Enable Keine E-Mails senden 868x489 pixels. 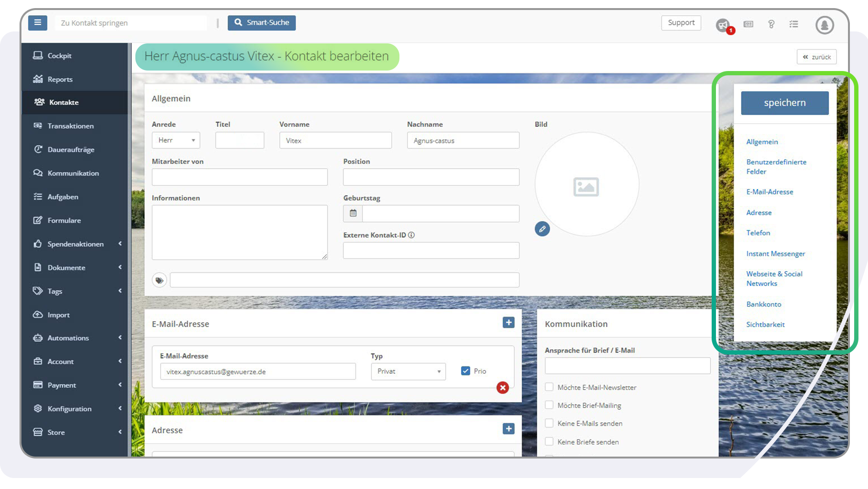(549, 423)
